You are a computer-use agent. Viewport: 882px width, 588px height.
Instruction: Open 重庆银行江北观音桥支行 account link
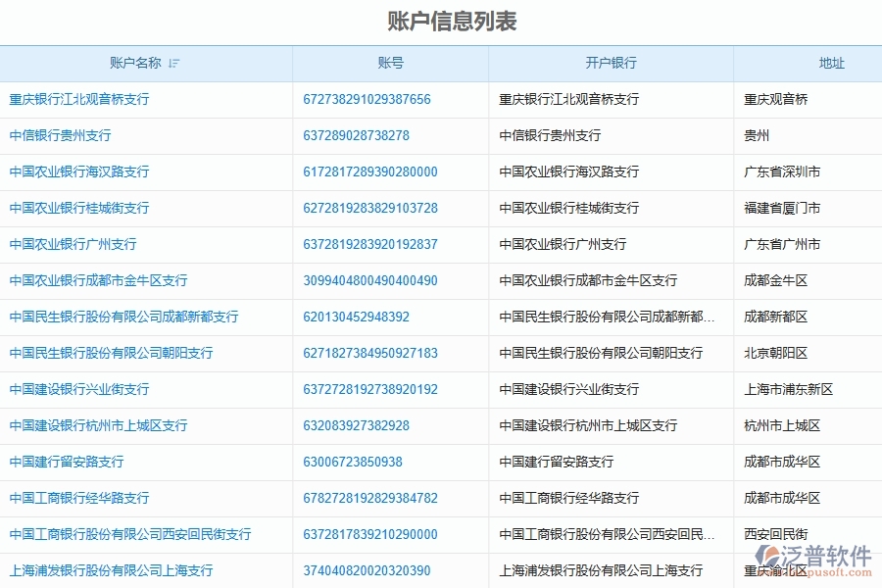point(78,99)
